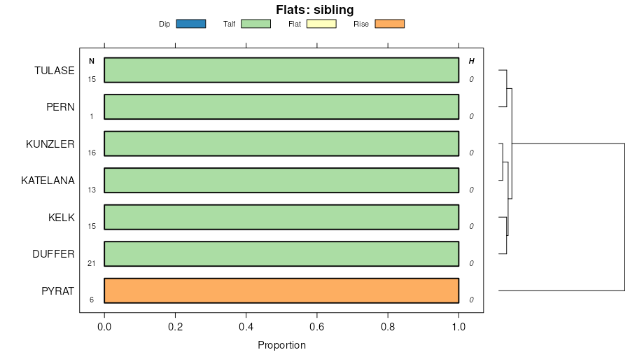Click the orange Rise legend swatch
The height and width of the screenshot is (364, 630).
click(389, 24)
